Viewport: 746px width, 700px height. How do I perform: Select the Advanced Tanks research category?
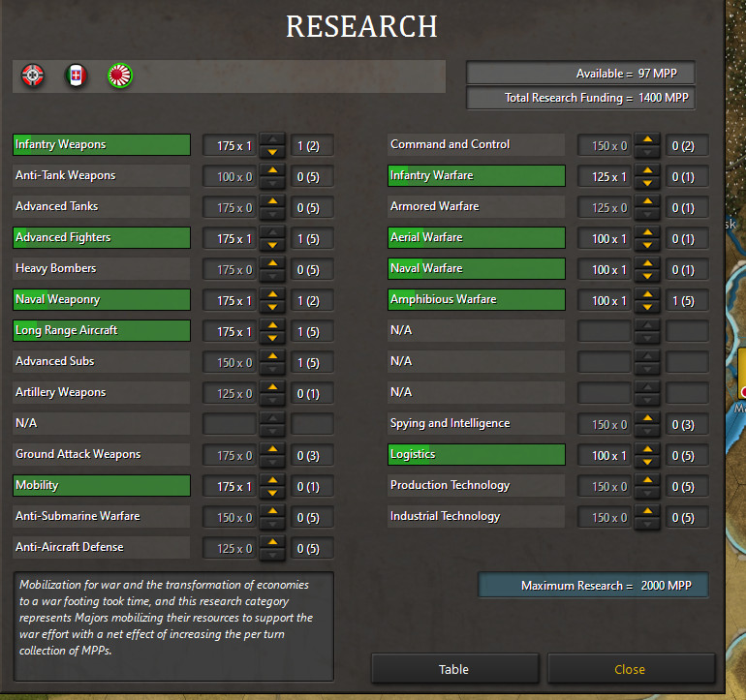(x=102, y=206)
